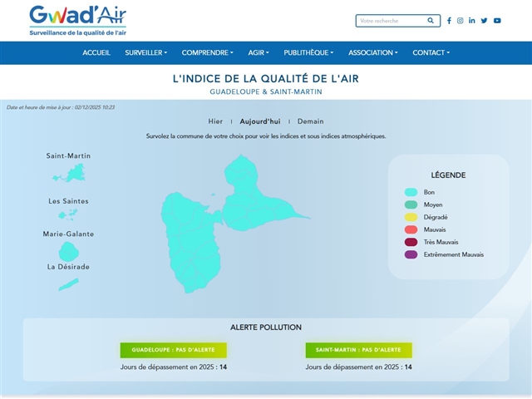The image size is (532, 399).
Task: Open the Instagram icon in the header
Action: tap(460, 21)
